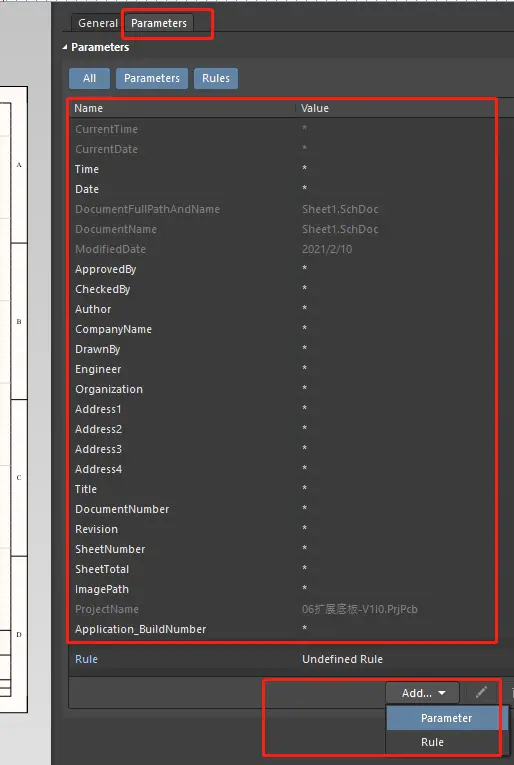
Task: Open the Add... dropdown button
Action: point(423,693)
